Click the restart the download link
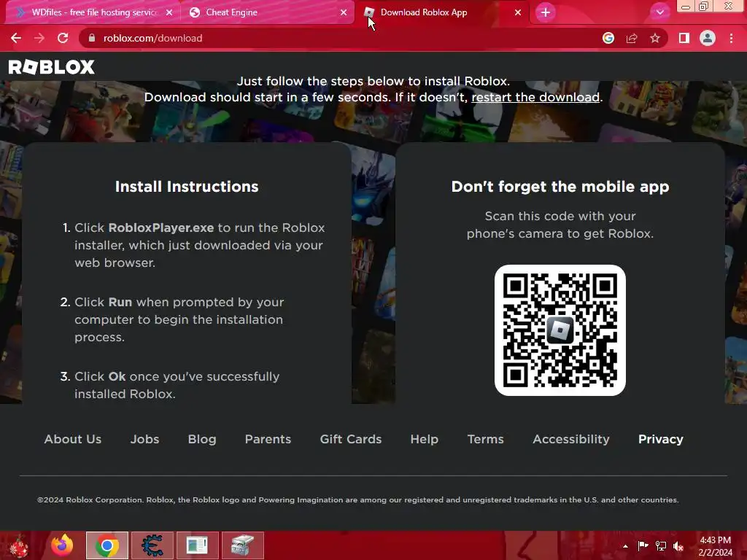Image resolution: width=747 pixels, height=560 pixels. pos(535,98)
